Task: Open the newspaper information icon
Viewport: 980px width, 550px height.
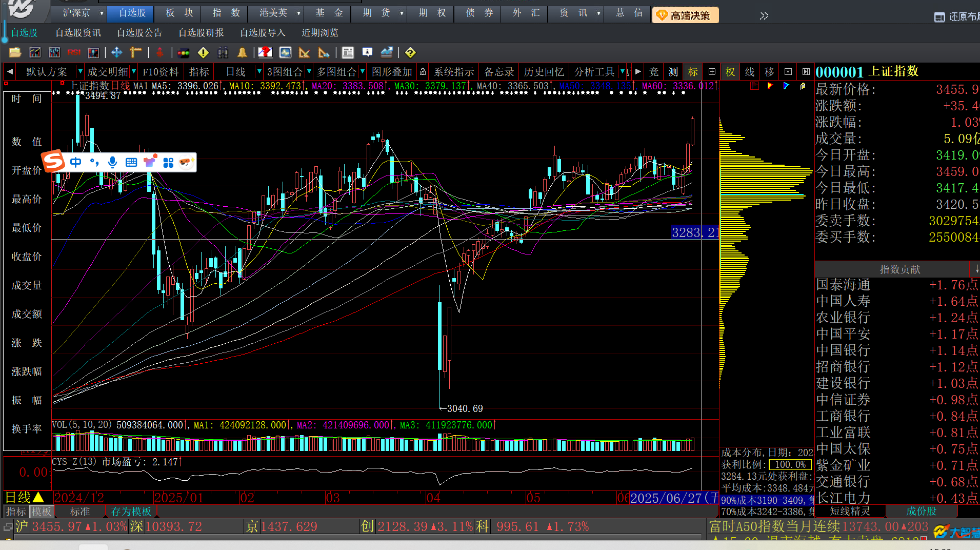Action: 348,52
